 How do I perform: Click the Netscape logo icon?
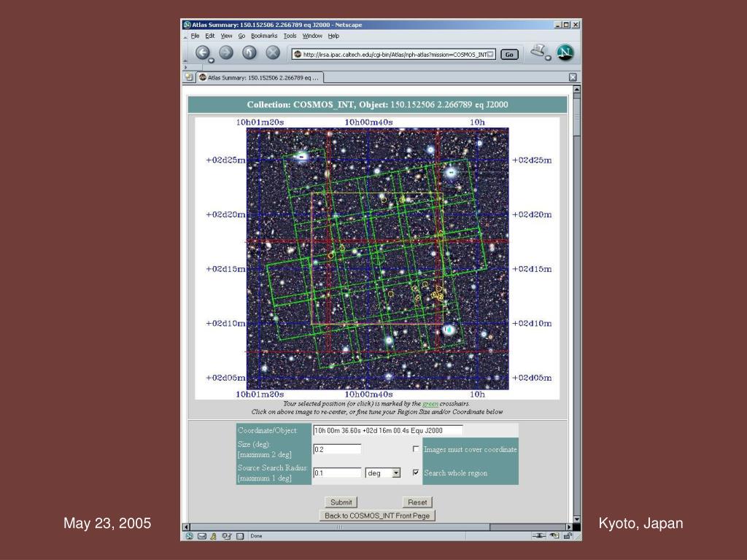tap(565, 52)
